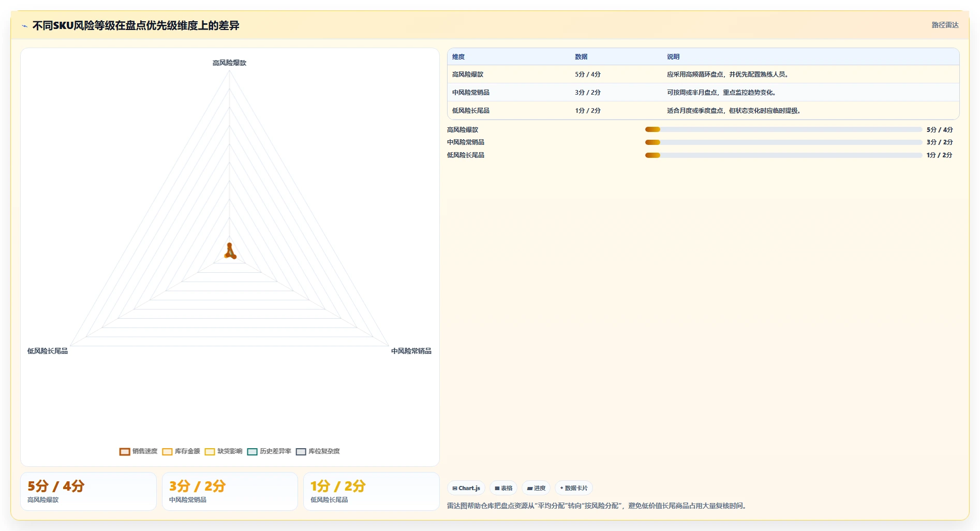Click the 中风险常销品 progress bar
980x531 pixels.
[783, 142]
